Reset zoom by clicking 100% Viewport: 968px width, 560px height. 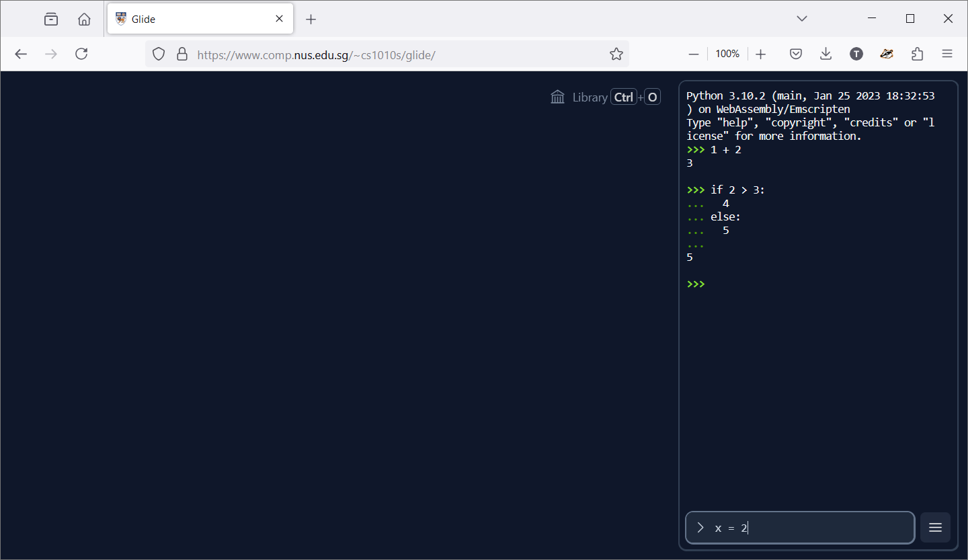pos(727,54)
